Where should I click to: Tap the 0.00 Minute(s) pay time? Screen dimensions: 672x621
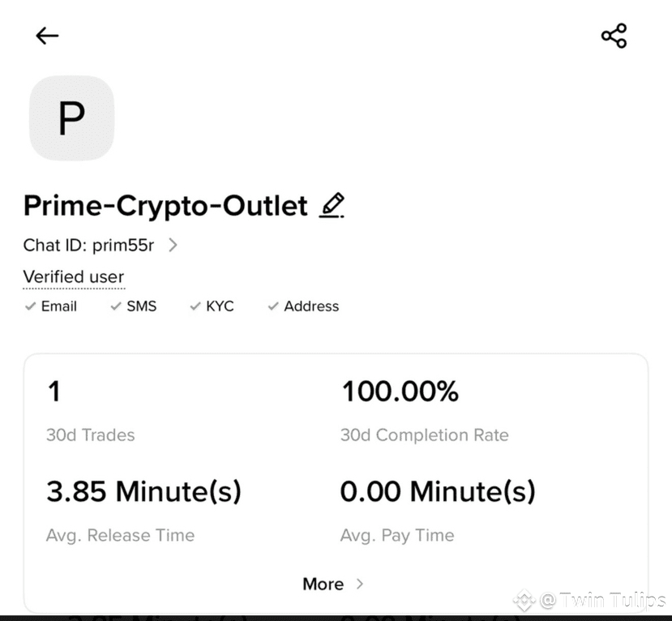[x=438, y=491]
